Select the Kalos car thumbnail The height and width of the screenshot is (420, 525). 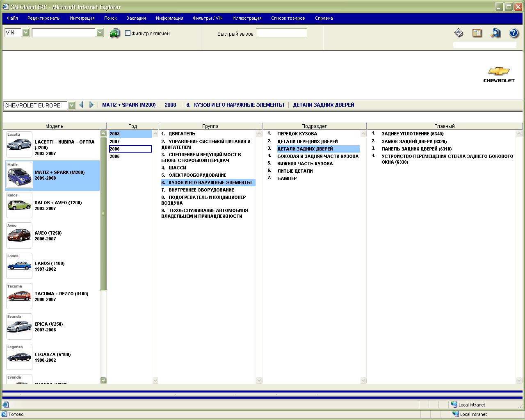[x=19, y=205]
